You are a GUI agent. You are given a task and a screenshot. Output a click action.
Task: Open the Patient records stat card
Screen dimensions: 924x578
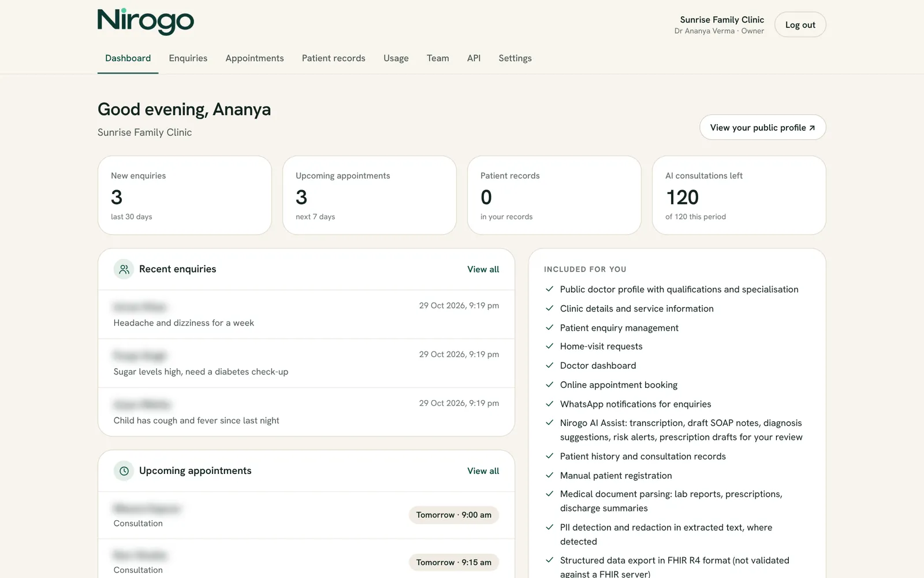point(554,195)
